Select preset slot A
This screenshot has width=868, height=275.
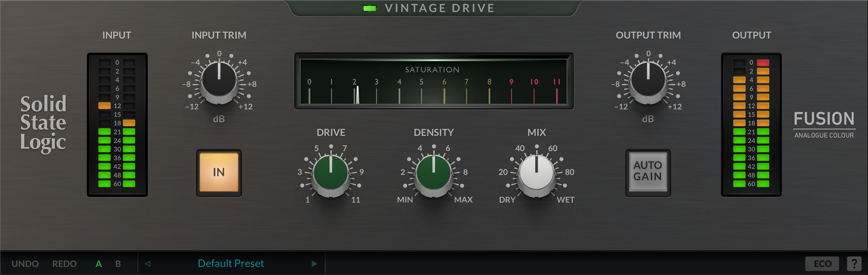click(98, 264)
